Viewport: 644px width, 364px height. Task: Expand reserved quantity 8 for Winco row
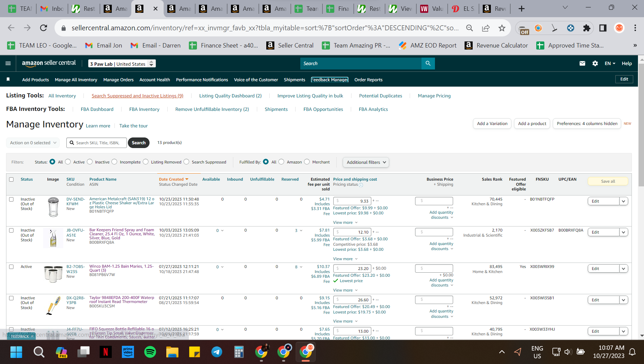(x=299, y=267)
